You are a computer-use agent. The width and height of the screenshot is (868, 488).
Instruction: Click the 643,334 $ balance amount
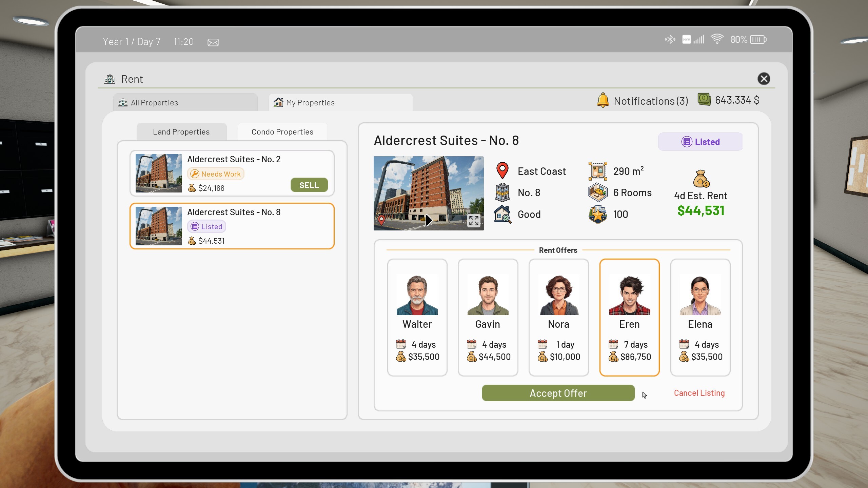[x=737, y=100]
